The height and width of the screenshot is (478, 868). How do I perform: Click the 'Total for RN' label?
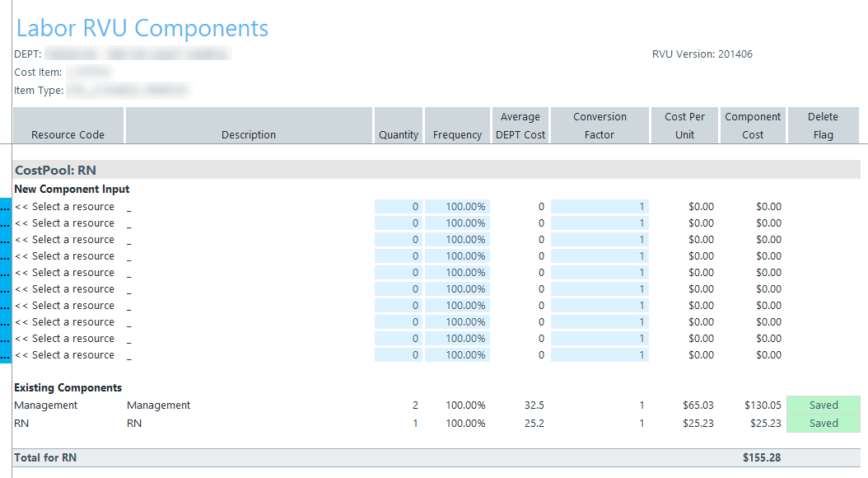tap(45, 457)
